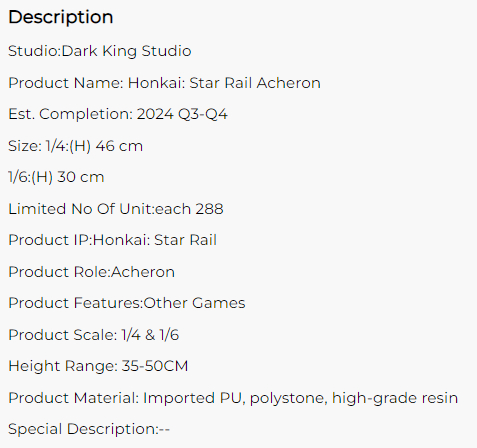Image resolution: width=477 pixels, height=448 pixels.
Task: Click the Product IP Honkai: Star Rail line
Action: tap(113, 240)
